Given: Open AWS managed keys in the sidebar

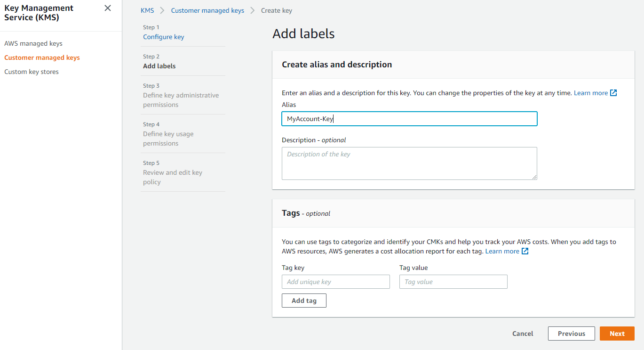Looking at the screenshot, I should pyautogui.click(x=33, y=43).
